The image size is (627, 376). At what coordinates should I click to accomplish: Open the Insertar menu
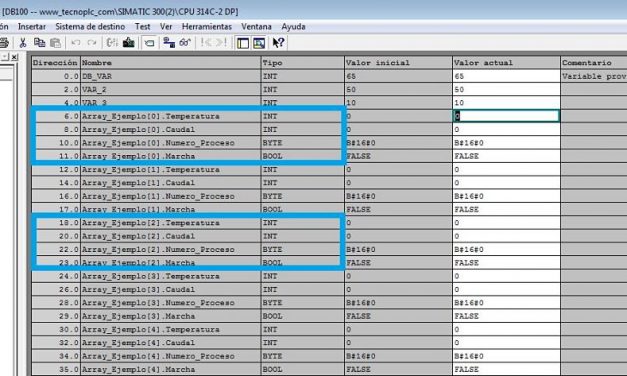click(32, 27)
